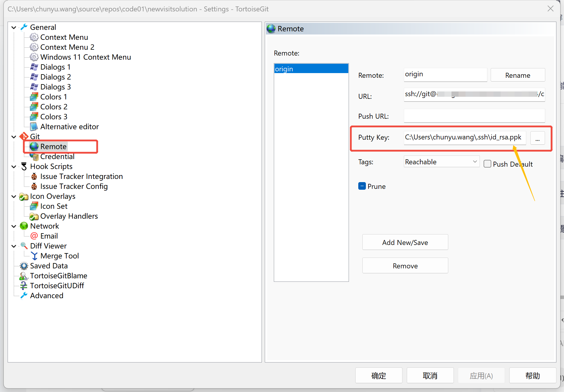Toggle the Prune checkbox

(x=362, y=186)
